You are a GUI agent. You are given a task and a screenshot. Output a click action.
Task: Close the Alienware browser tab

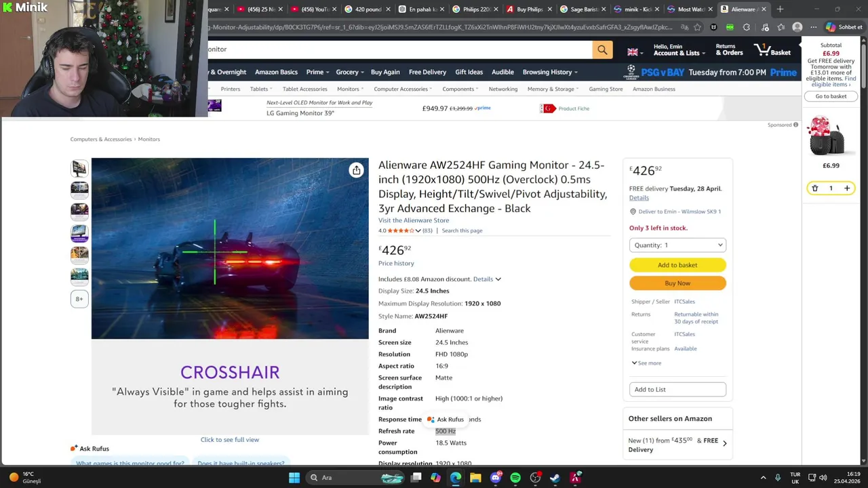coord(764,9)
